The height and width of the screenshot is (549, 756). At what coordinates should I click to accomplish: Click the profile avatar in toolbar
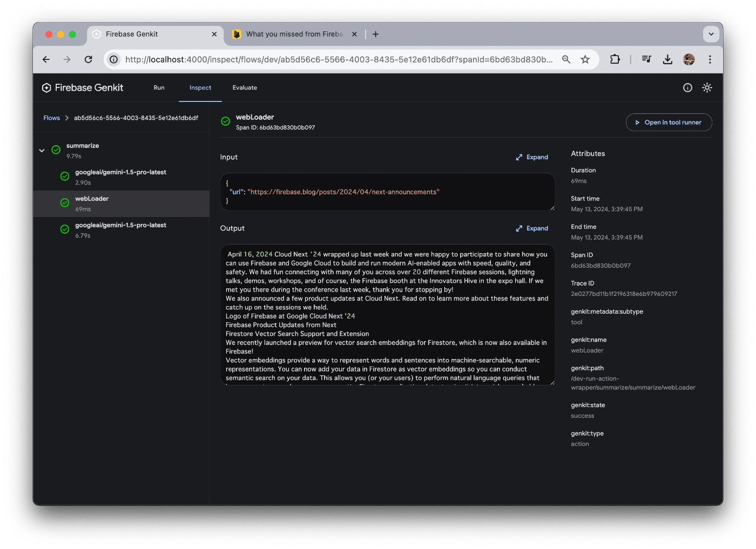click(x=688, y=59)
